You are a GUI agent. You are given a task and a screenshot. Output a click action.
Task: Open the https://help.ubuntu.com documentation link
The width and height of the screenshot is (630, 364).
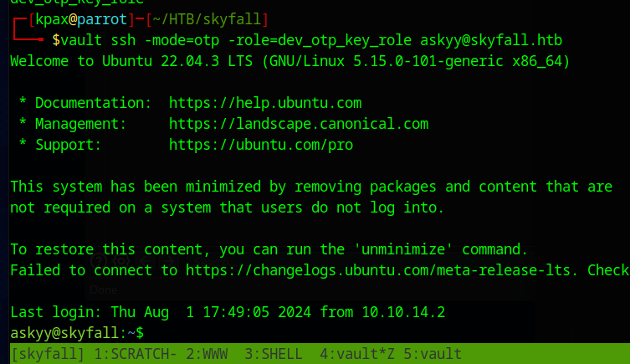pyautogui.click(x=265, y=103)
